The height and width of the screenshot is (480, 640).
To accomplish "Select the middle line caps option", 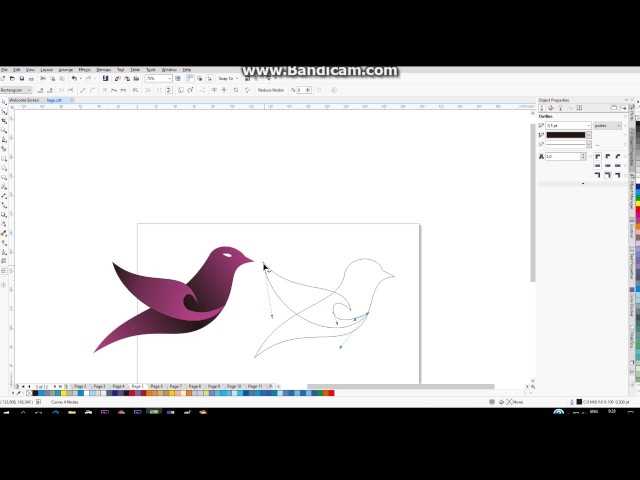I will (x=608, y=166).
